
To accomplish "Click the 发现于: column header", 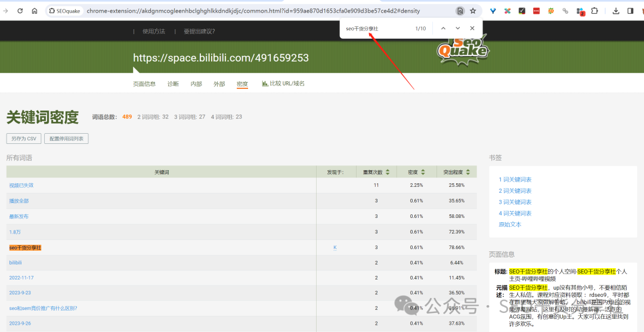I will [x=336, y=172].
